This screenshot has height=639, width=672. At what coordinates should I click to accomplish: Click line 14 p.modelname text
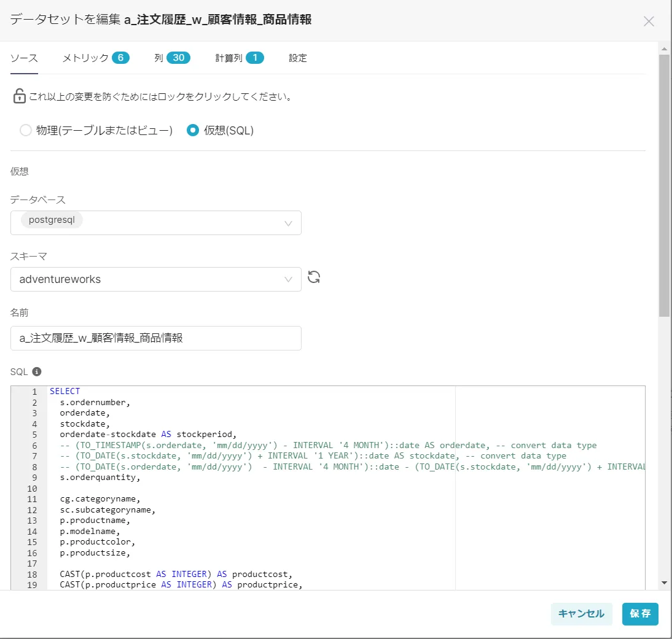90,532
